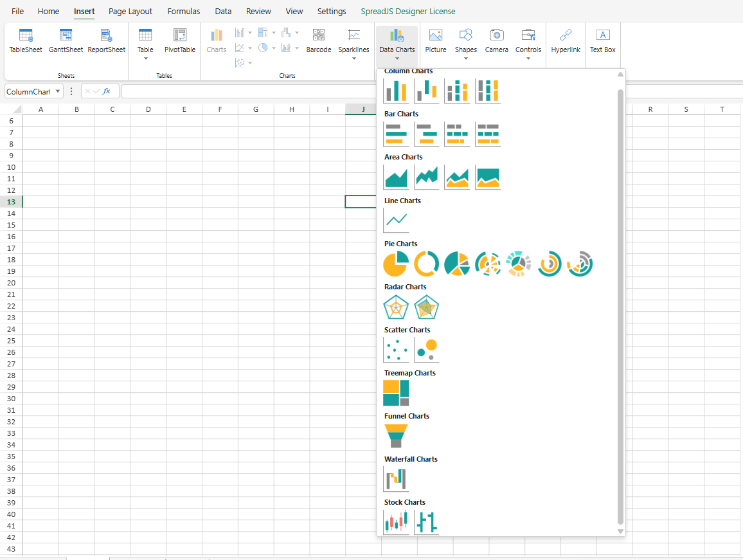The height and width of the screenshot is (560, 743).
Task: Click the chart gallery vertical scrollbar
Action: pyautogui.click(x=620, y=302)
